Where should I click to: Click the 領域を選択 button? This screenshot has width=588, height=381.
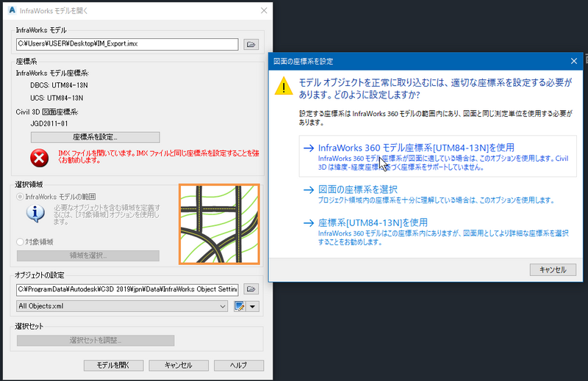coord(88,255)
